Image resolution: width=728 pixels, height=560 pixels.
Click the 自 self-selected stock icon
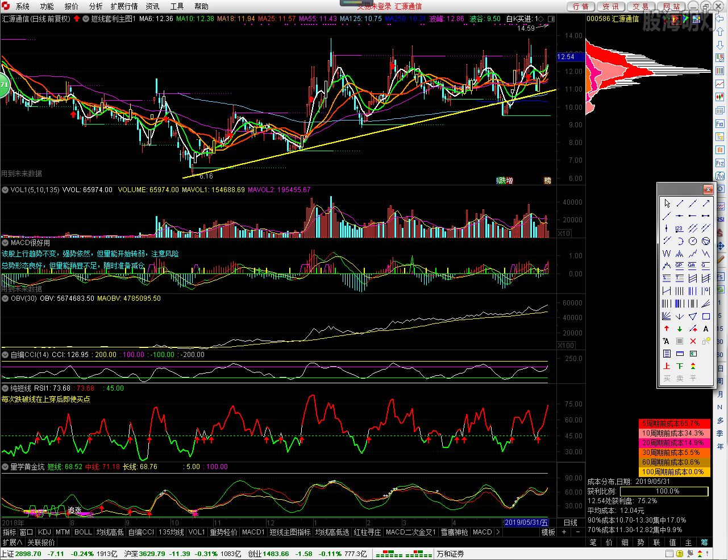tap(720, 150)
